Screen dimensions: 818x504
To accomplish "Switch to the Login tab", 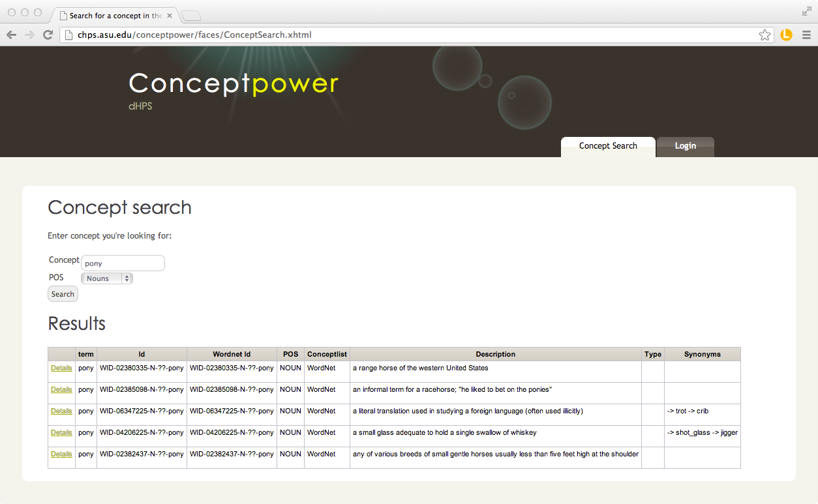I will coord(685,146).
